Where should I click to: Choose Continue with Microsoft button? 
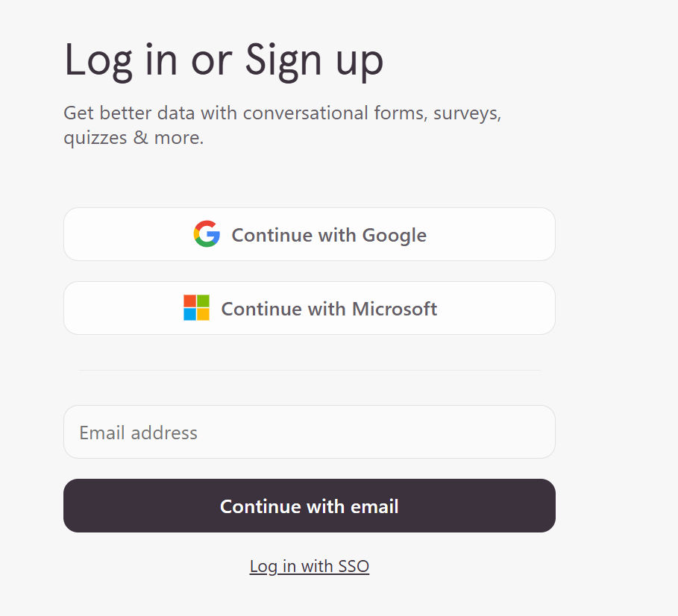(310, 308)
